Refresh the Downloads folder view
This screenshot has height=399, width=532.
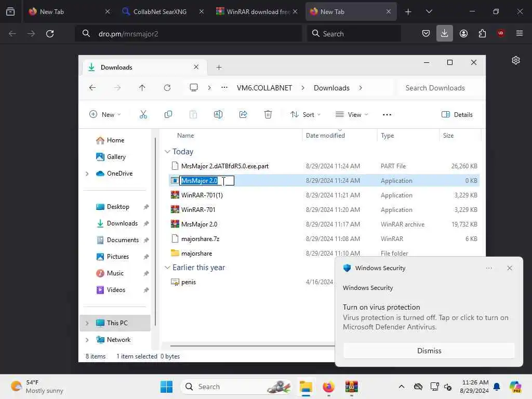coord(167,88)
